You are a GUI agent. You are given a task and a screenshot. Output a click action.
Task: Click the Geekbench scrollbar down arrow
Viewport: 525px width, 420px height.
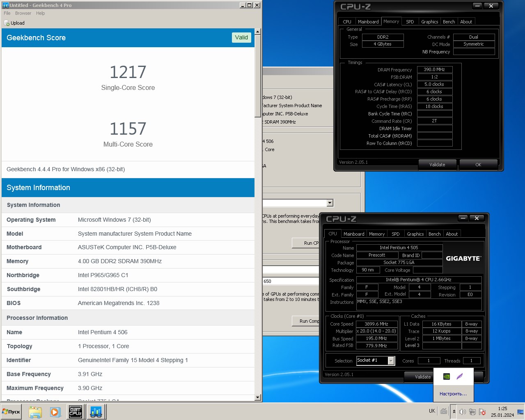click(x=258, y=397)
